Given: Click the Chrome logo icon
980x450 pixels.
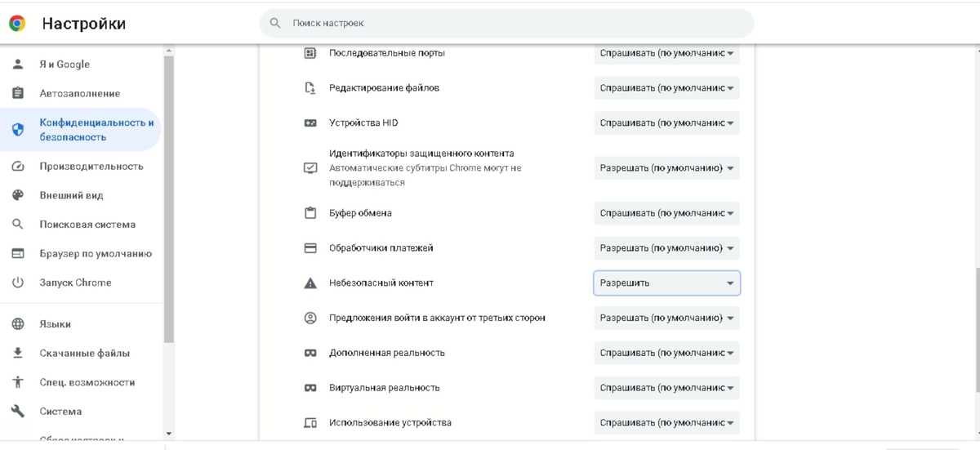Looking at the screenshot, I should tap(17, 24).
